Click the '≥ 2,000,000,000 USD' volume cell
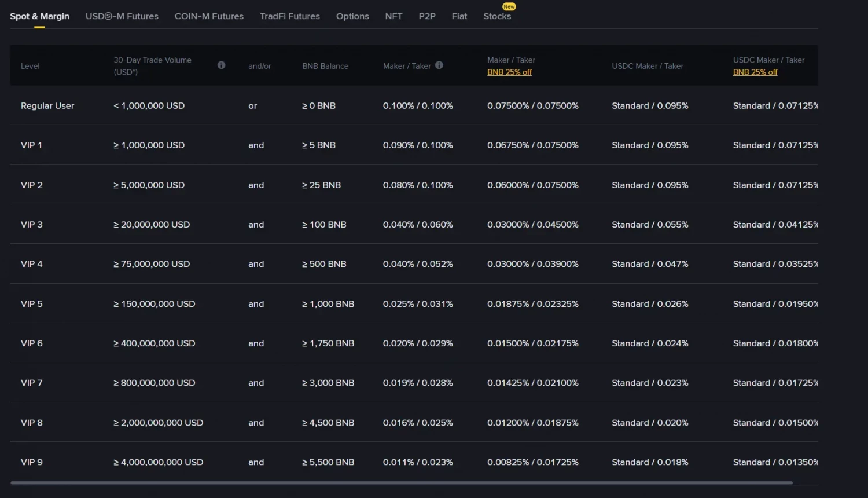The height and width of the screenshot is (498, 868). click(x=159, y=423)
